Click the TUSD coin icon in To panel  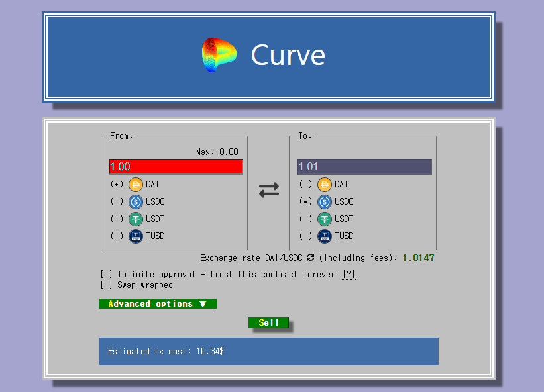(x=325, y=236)
